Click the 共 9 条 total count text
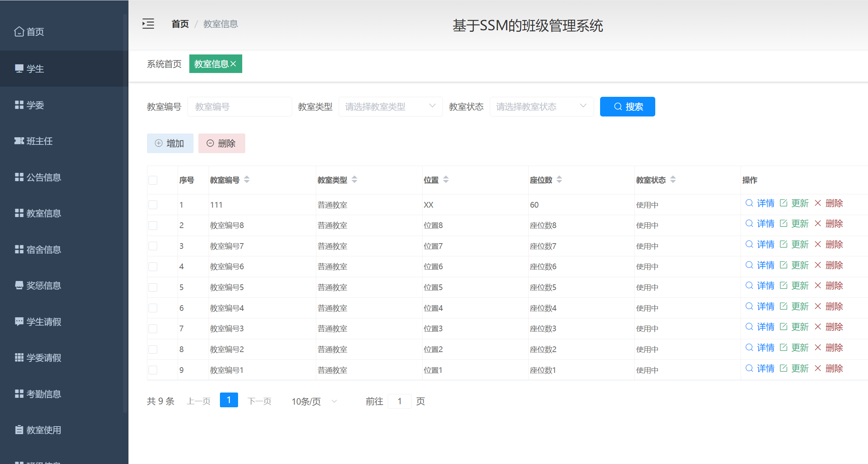The height and width of the screenshot is (464, 868). (161, 401)
